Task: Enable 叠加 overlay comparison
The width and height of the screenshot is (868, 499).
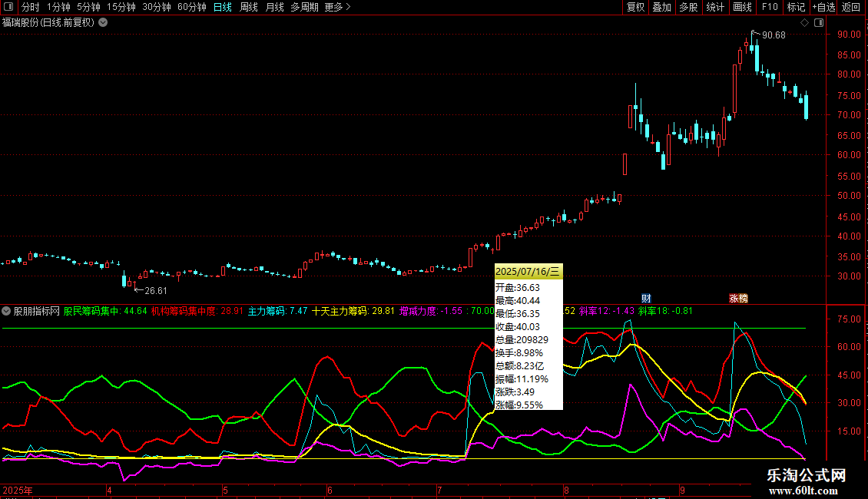Action: click(x=661, y=7)
